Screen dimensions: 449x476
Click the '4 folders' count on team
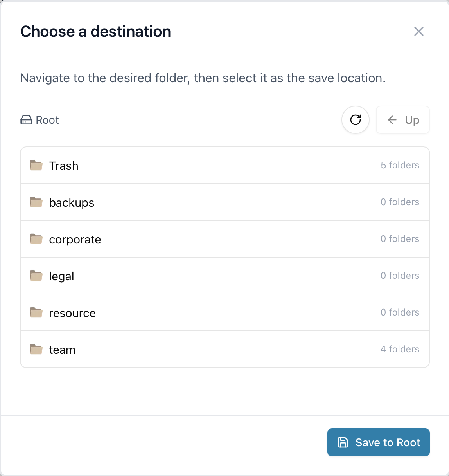click(x=400, y=349)
